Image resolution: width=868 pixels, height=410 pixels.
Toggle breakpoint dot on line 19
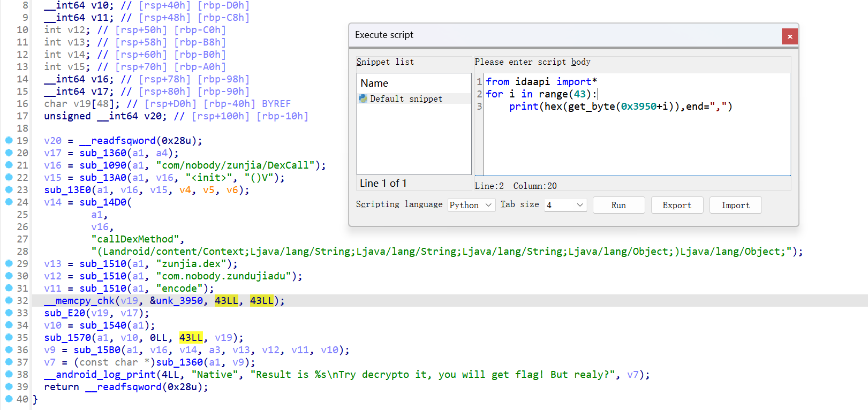tap(9, 140)
